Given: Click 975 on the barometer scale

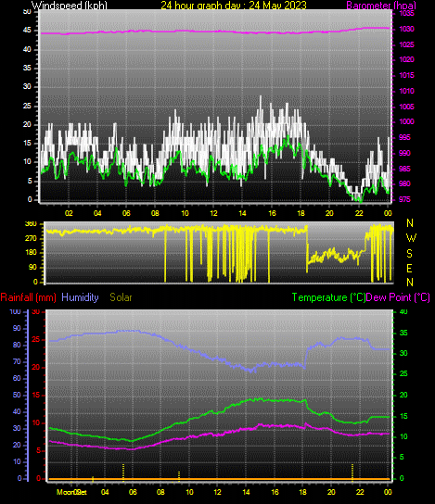Looking at the screenshot, I should [404, 199].
